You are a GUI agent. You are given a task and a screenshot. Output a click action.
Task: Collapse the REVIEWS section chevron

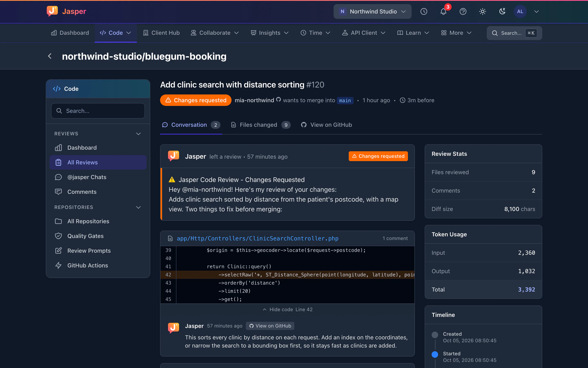tap(138, 134)
